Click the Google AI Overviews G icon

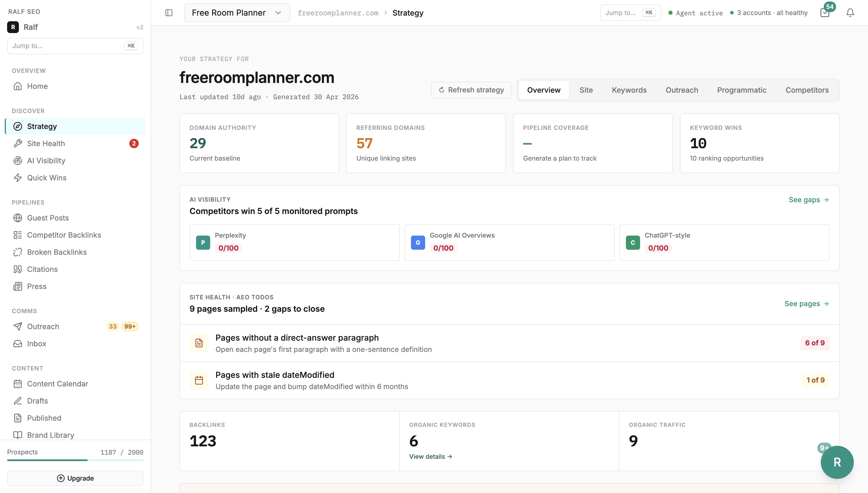[418, 242]
